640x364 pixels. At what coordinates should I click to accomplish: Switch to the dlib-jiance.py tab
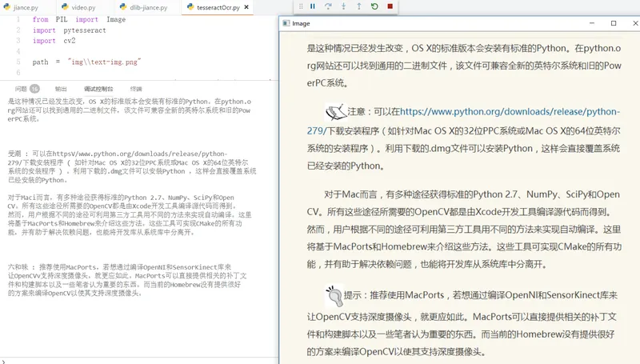[144, 7]
